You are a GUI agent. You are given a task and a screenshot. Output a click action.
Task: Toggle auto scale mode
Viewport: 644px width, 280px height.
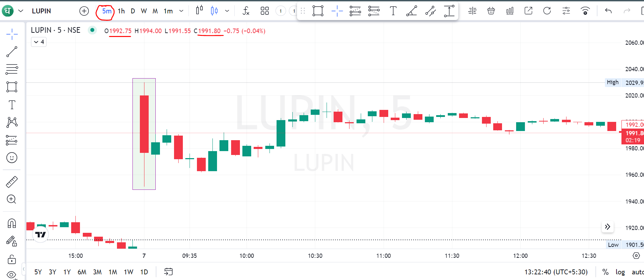tap(637, 272)
